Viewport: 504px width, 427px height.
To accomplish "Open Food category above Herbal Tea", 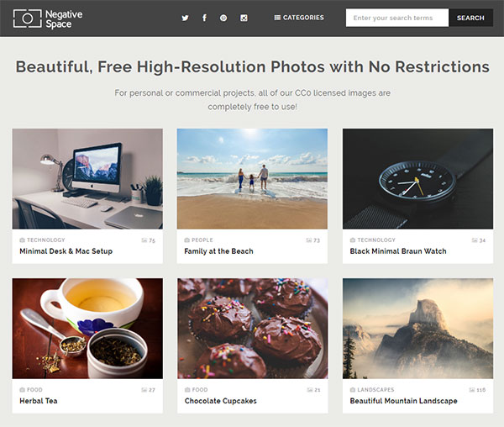I will (34, 389).
